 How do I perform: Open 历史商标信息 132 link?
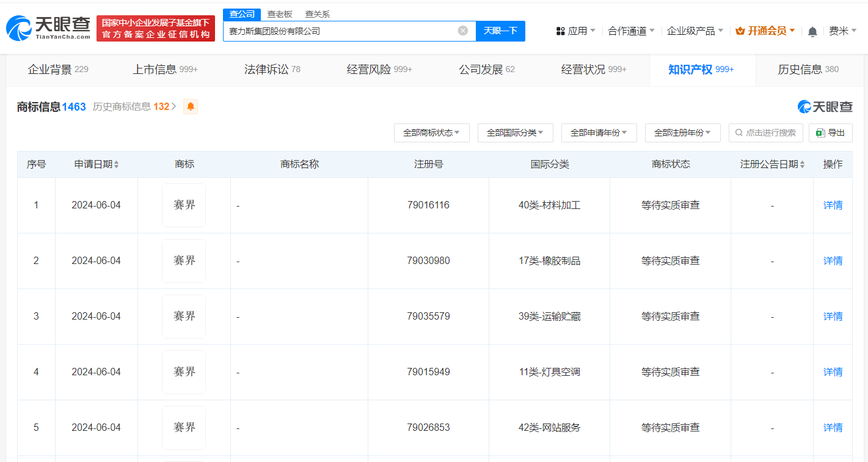pyautogui.click(x=134, y=107)
